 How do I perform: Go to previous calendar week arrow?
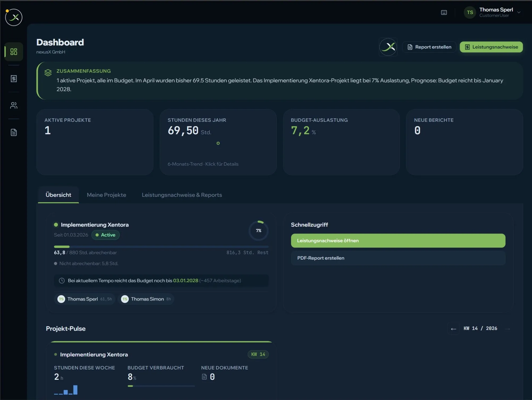(x=454, y=329)
